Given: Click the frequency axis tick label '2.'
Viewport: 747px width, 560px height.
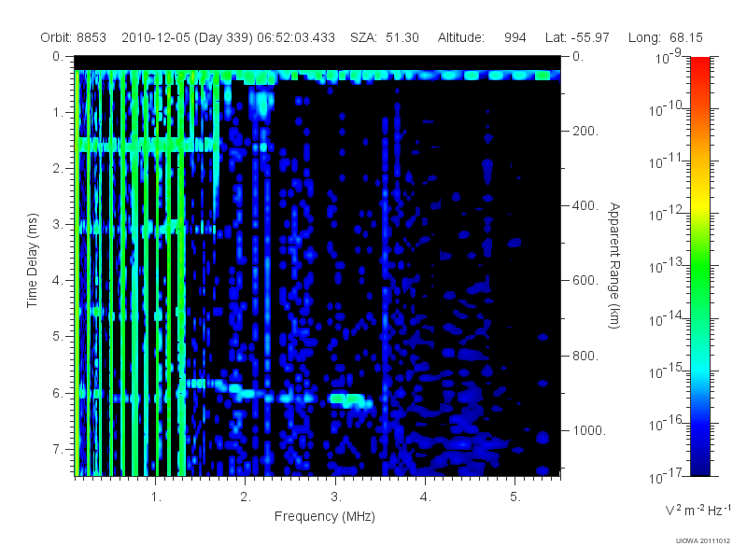Looking at the screenshot, I should click(x=246, y=497).
